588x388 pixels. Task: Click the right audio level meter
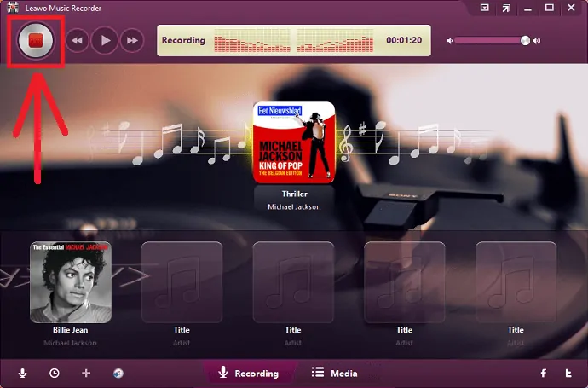tap(335, 40)
